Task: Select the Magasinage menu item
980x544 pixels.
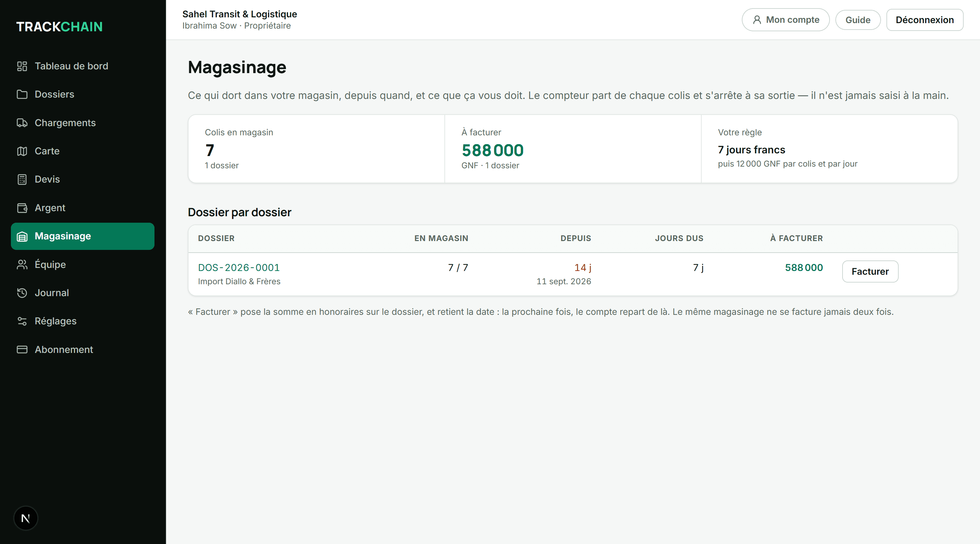Action: point(83,236)
